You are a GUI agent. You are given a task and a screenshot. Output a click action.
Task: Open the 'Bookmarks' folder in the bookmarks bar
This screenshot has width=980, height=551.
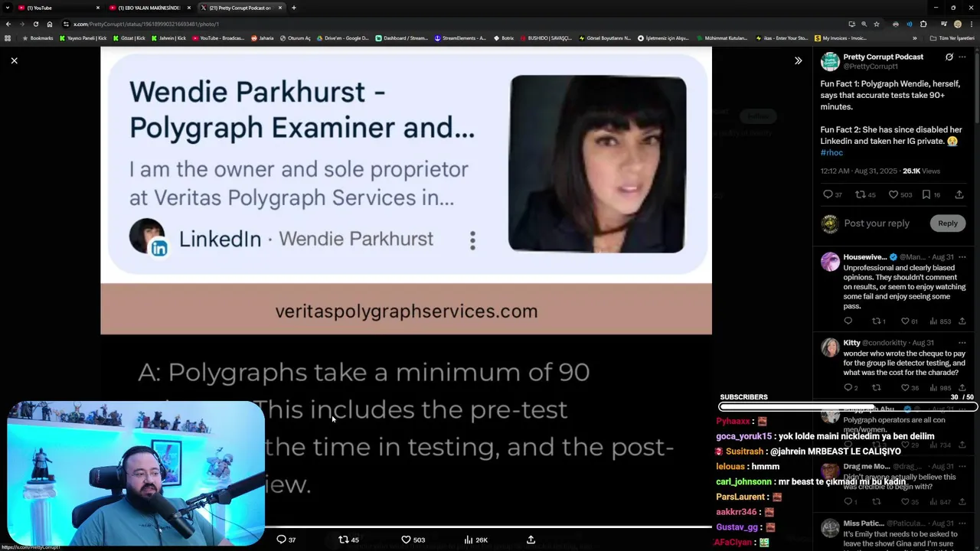coord(38,37)
